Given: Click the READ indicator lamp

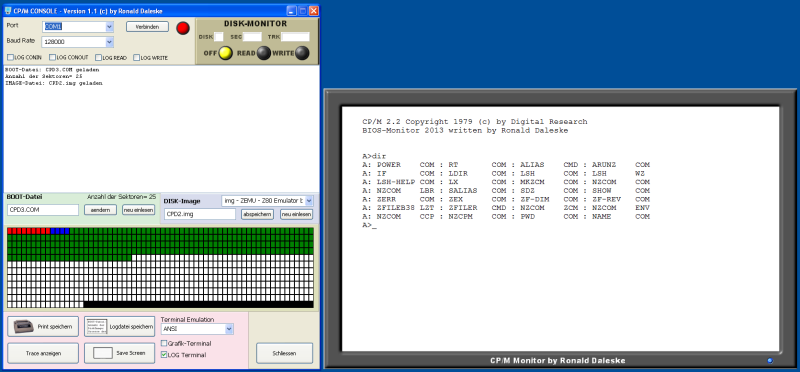Looking at the screenshot, I should (264, 53).
